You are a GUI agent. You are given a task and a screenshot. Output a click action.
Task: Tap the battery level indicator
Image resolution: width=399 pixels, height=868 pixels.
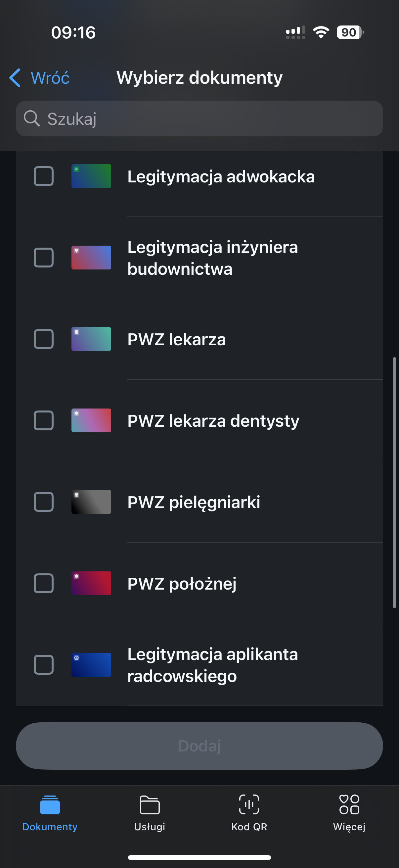(350, 32)
